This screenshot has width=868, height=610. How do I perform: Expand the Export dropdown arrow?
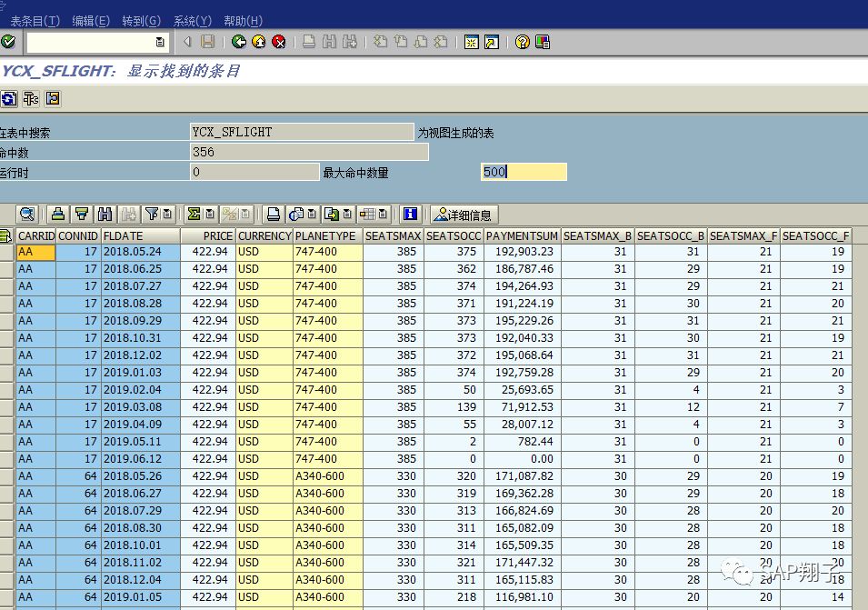coord(347,215)
